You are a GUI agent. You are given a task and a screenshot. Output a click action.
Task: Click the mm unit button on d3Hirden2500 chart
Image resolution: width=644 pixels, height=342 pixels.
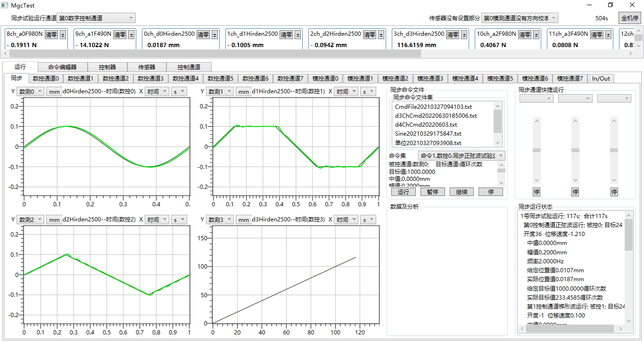point(244,219)
